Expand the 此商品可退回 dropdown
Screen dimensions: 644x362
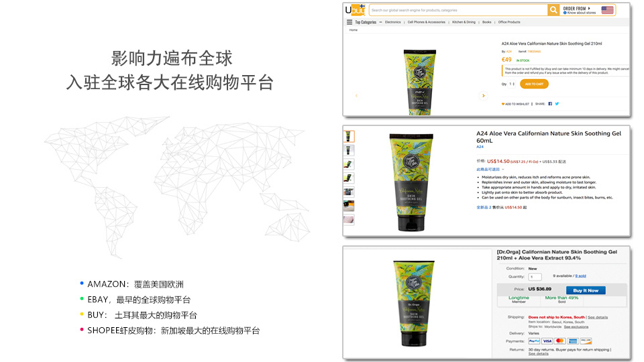tap(490, 170)
